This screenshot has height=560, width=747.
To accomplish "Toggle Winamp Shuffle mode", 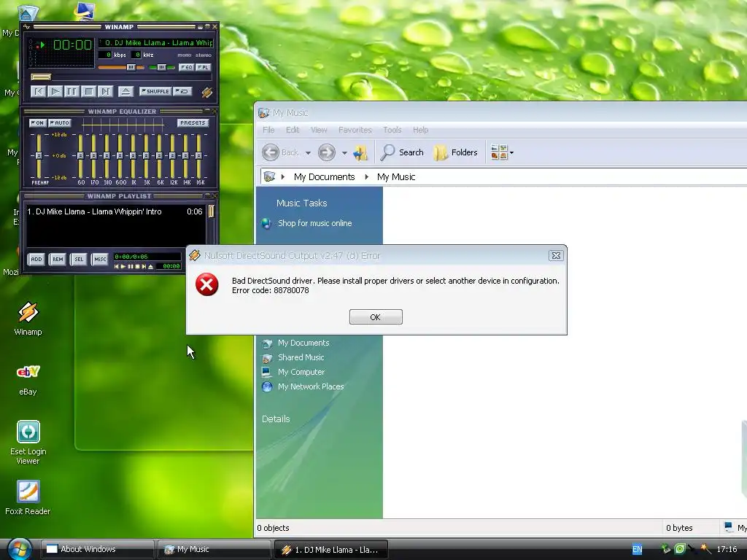I will point(155,91).
